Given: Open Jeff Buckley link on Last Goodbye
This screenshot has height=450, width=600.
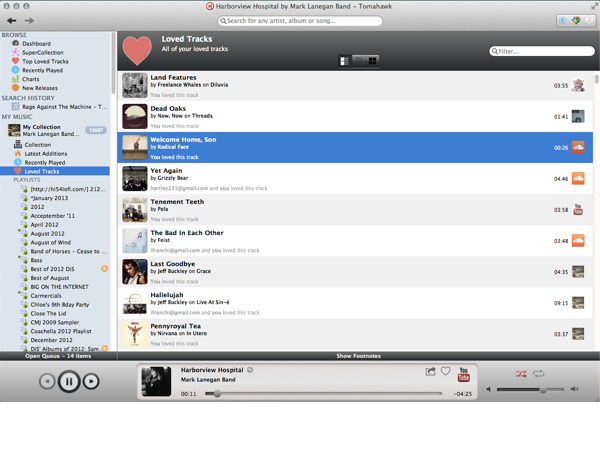Looking at the screenshot, I should coord(172,271).
